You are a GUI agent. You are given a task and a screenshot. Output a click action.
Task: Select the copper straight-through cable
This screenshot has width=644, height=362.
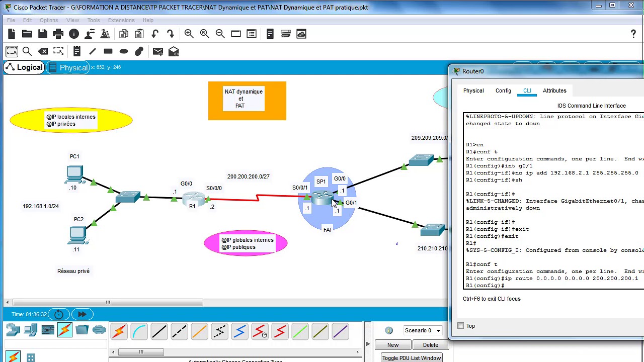[x=159, y=331]
